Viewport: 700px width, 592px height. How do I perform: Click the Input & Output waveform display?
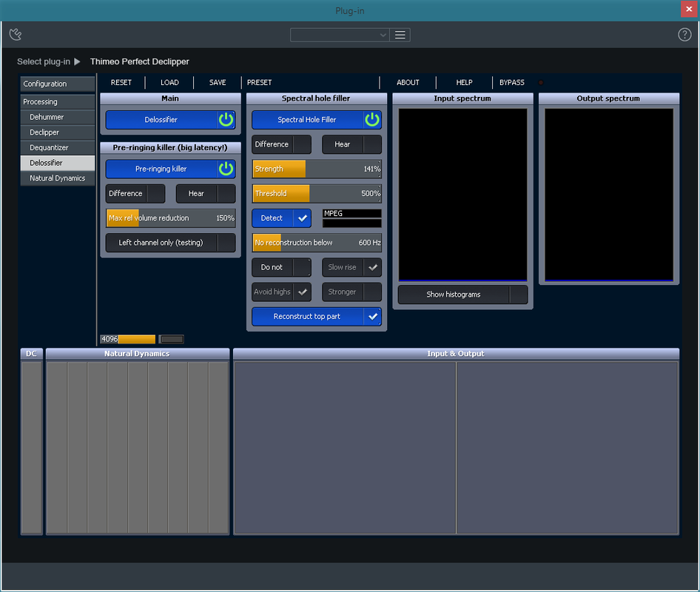456,448
